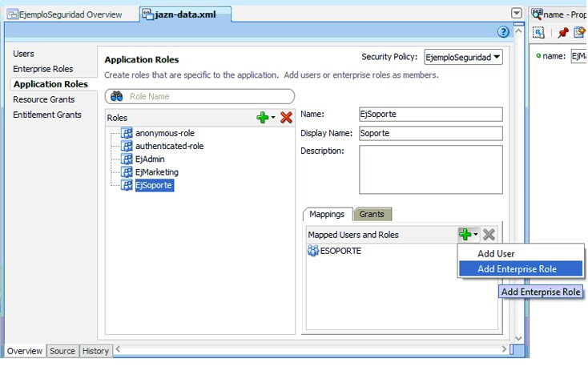Screen dimensions: 588x367
Task: Click the anonymous-role icon
Action: (x=127, y=133)
